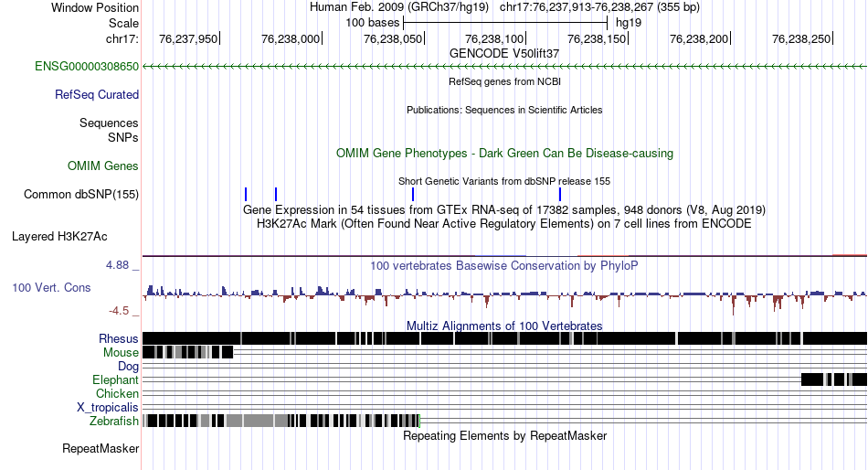The image size is (868, 470).
Task: Click the OMIM Gene Phenotypes track title
Action: tap(504, 153)
